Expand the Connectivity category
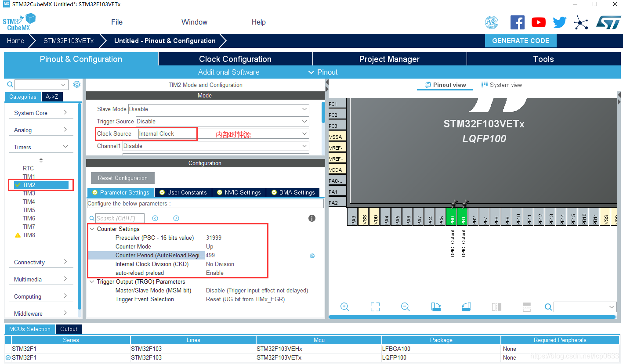The height and width of the screenshot is (364, 623). [x=41, y=262]
